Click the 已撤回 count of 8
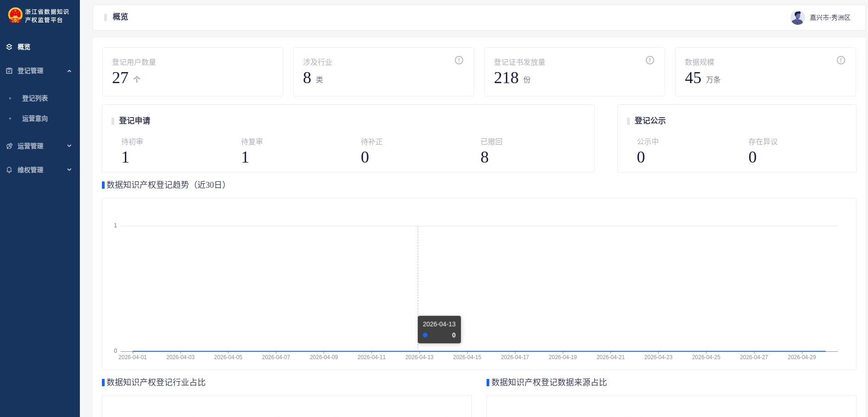The height and width of the screenshot is (417, 868). pyautogui.click(x=484, y=157)
